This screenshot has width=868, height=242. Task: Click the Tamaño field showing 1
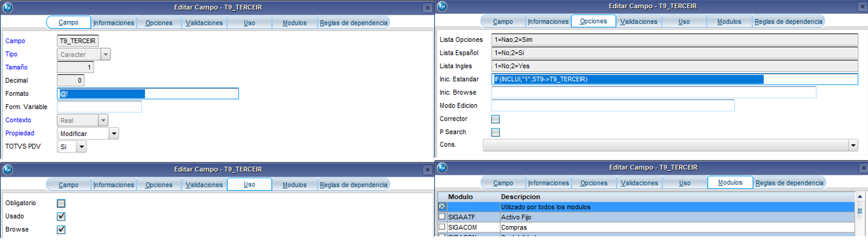(76, 67)
